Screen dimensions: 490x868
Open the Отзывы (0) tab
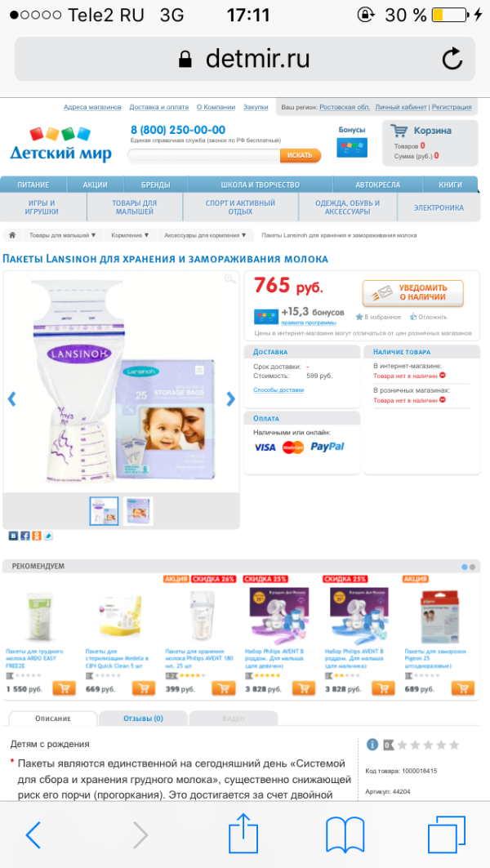pyautogui.click(x=143, y=719)
